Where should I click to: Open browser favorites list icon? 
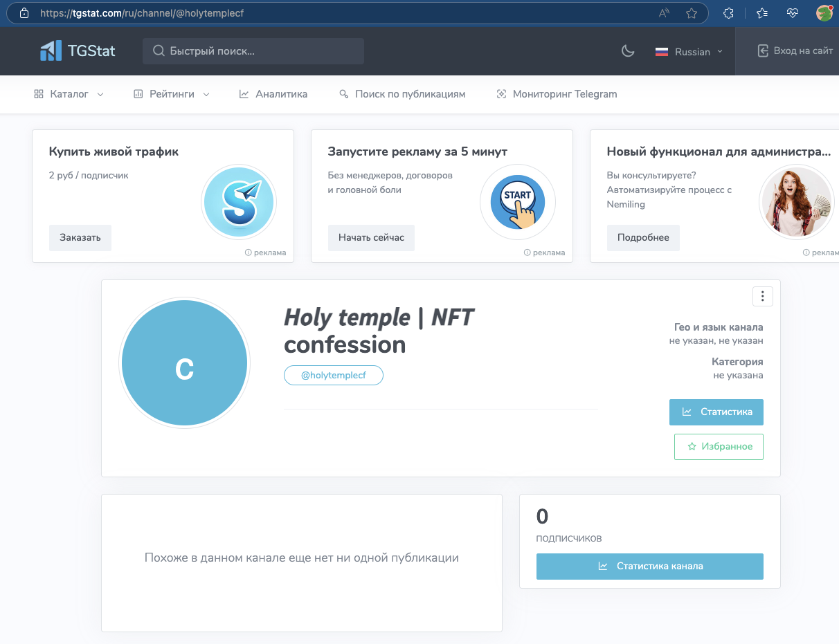(762, 13)
